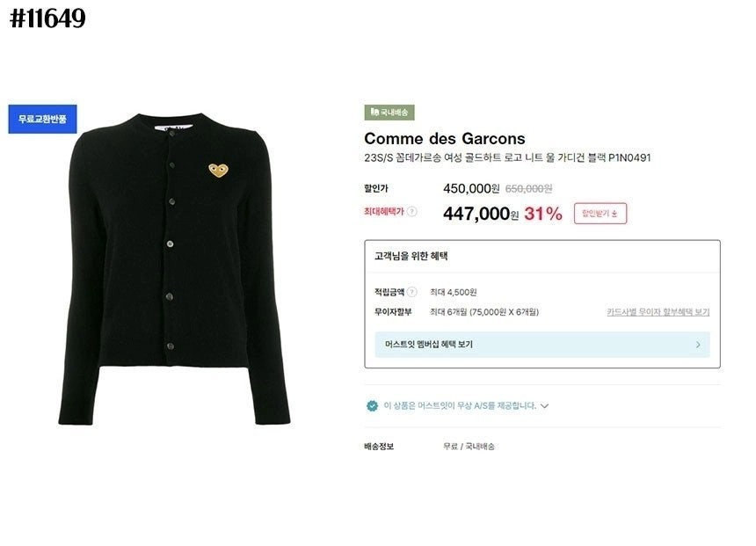The width and height of the screenshot is (756, 546).
Task: Open 머스트잇 멤버십 혜택 보기 via its chevron
Action: (697, 344)
